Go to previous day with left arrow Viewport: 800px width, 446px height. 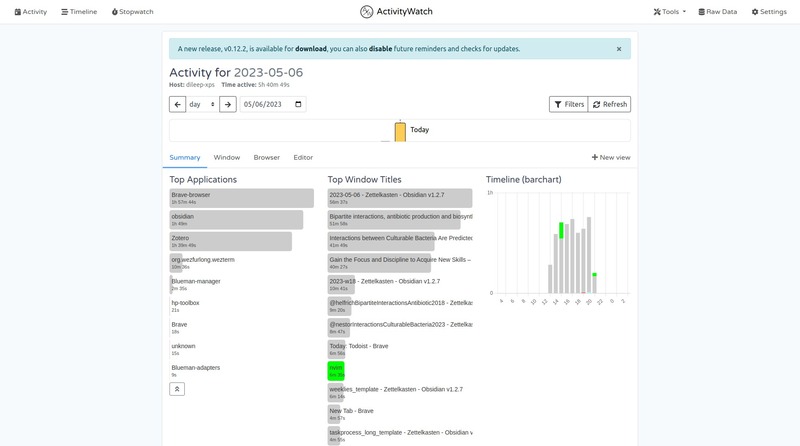click(177, 104)
